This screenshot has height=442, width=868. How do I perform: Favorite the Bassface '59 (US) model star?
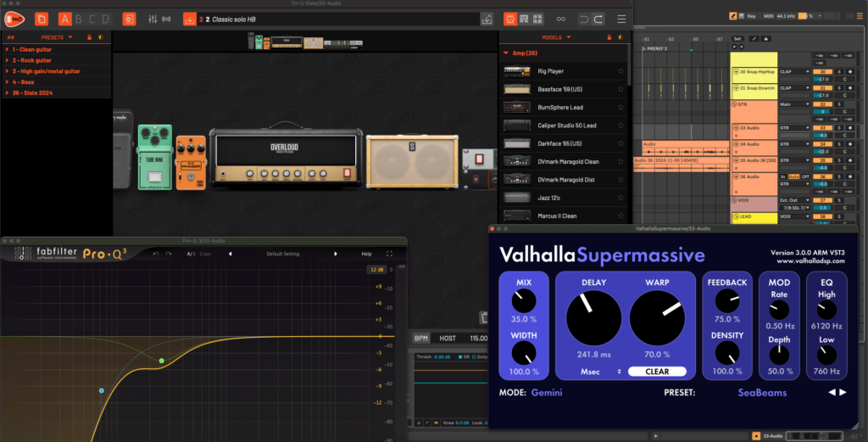point(620,89)
